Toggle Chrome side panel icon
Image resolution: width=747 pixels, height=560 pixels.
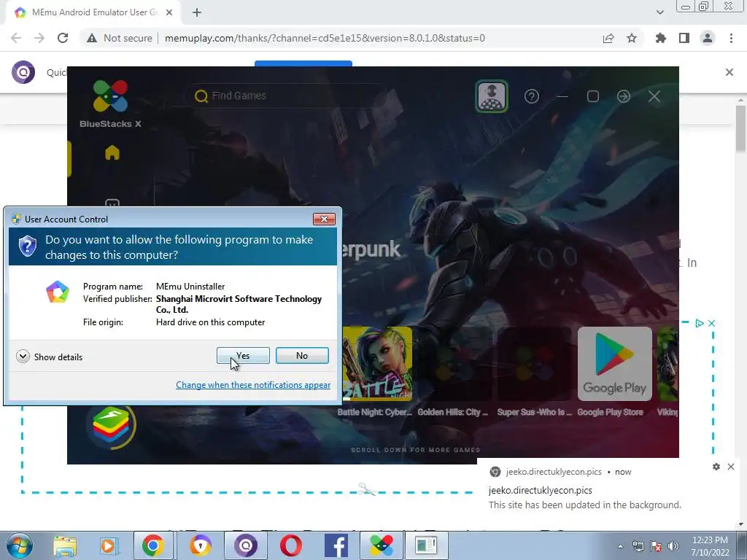[x=684, y=38]
